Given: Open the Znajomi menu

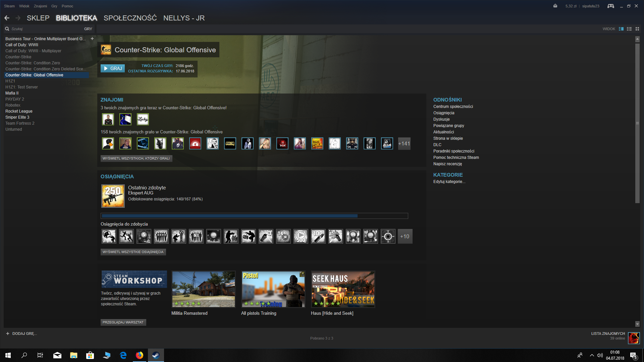Looking at the screenshot, I should [x=40, y=6].
